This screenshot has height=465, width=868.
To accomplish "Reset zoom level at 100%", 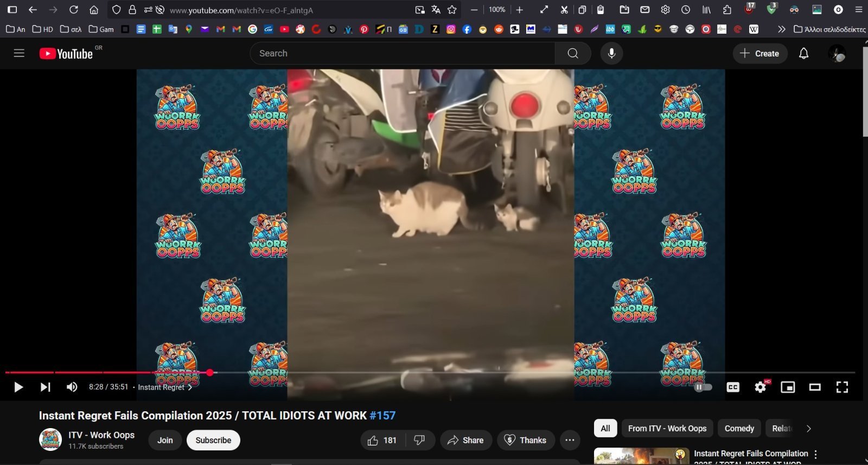I will coord(497,10).
